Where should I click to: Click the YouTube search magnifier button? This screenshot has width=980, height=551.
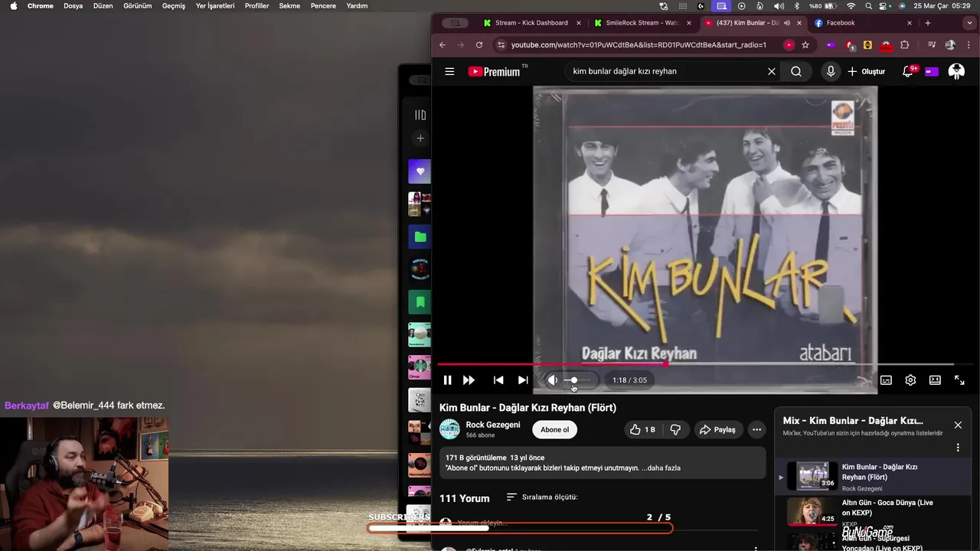pos(796,71)
